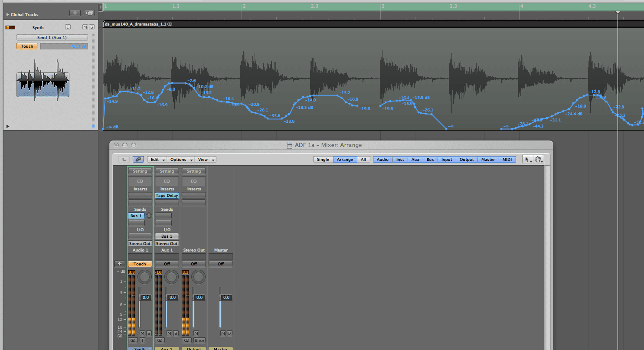Image resolution: width=644 pixels, height=350 pixels.
Task: Click the waveform track icon thumbnail
Action: 43,81
